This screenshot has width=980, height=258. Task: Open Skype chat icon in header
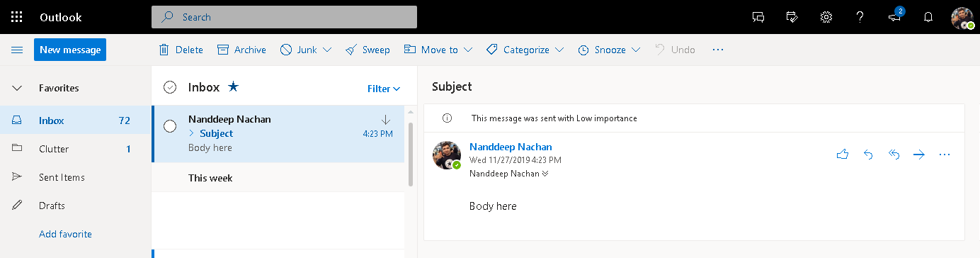[x=758, y=17]
